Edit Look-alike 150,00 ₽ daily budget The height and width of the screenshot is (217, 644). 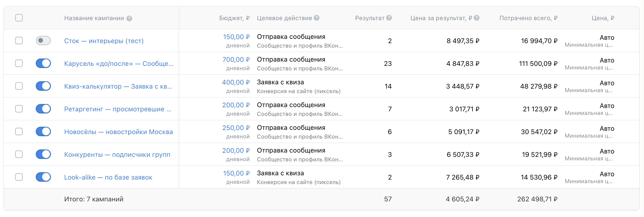[x=236, y=173]
